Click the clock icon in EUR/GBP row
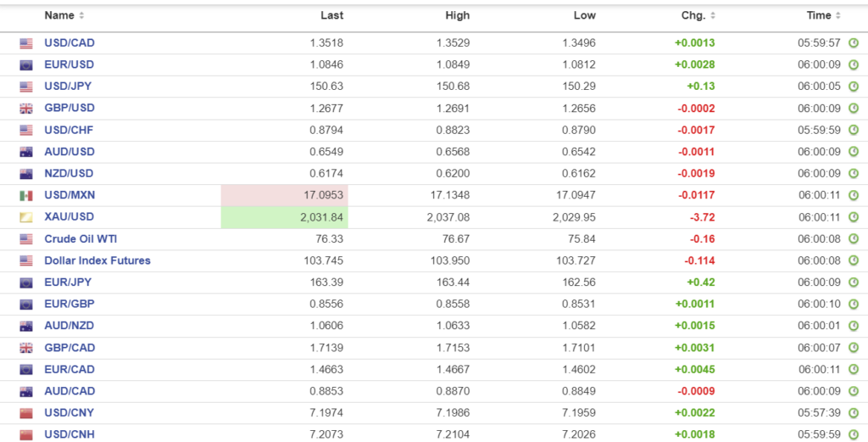 [854, 304]
